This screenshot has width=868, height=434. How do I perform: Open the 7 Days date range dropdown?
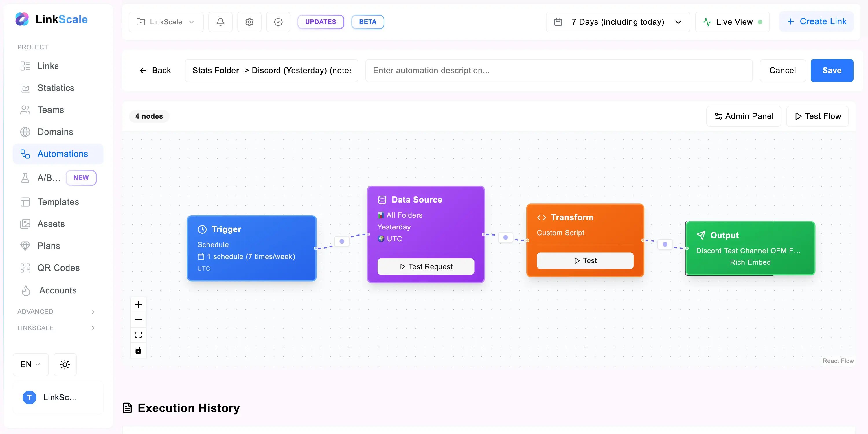(618, 22)
